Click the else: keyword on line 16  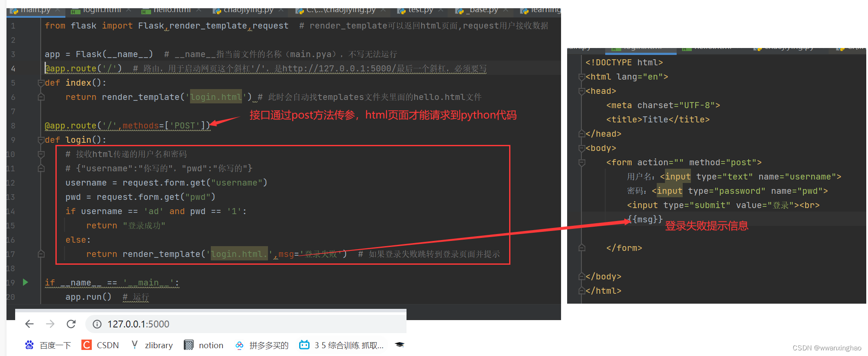(x=78, y=240)
